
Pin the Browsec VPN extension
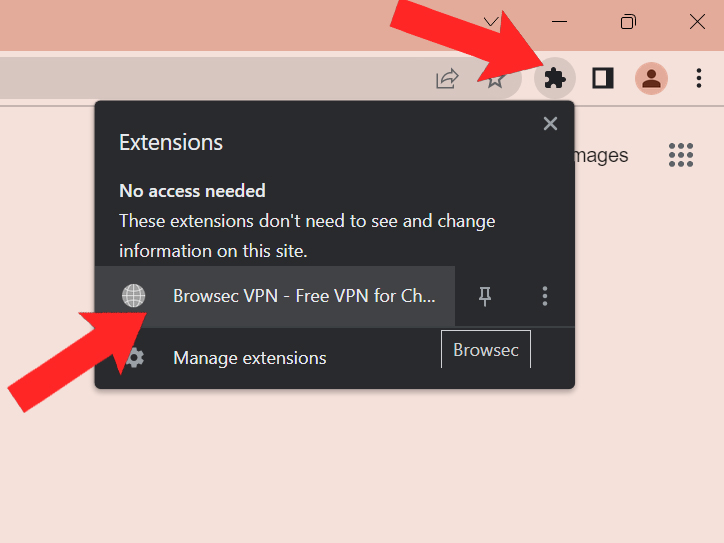click(486, 295)
